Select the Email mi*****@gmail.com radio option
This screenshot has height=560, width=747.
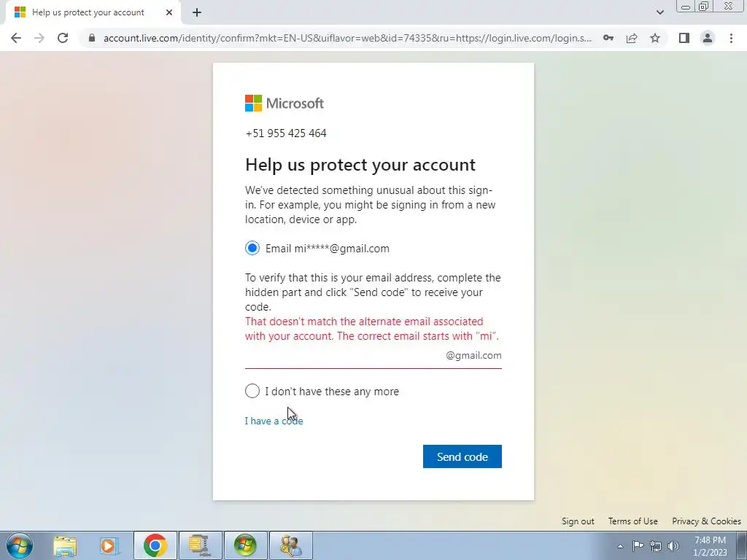pyautogui.click(x=252, y=248)
